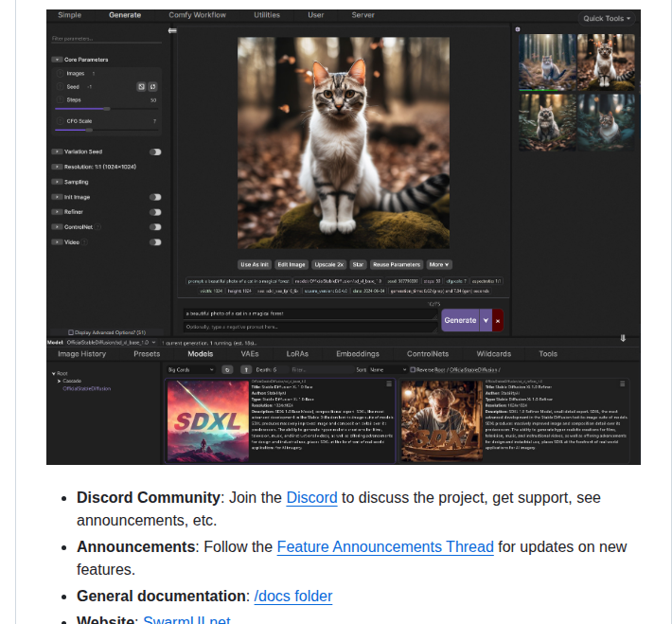
Task: Click the Upscale 2x button
Action: tap(328, 264)
